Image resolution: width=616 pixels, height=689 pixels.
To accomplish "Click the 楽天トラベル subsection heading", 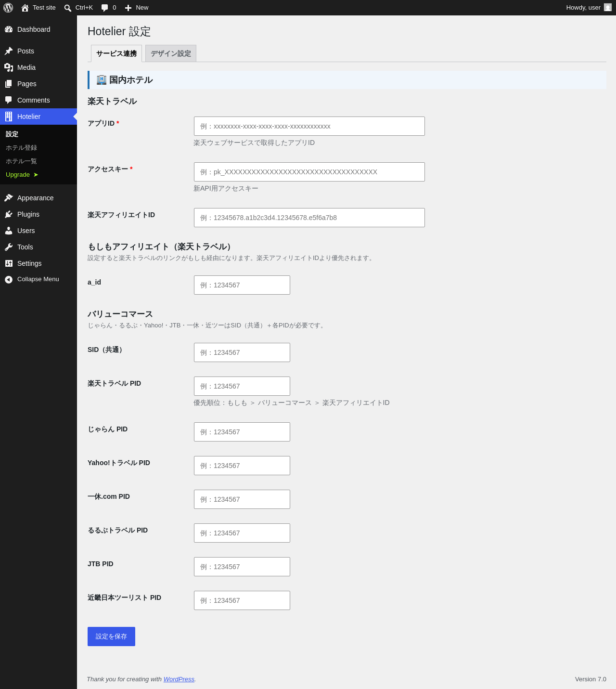I will click(x=112, y=101).
